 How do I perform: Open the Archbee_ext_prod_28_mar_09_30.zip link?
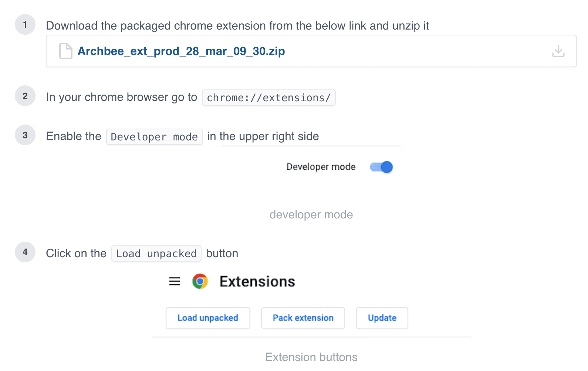point(181,51)
